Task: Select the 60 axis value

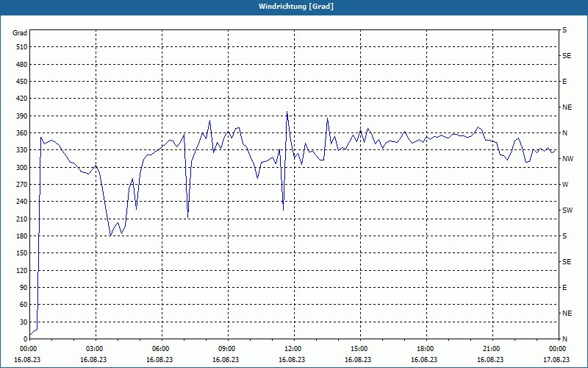Action: pos(24,305)
